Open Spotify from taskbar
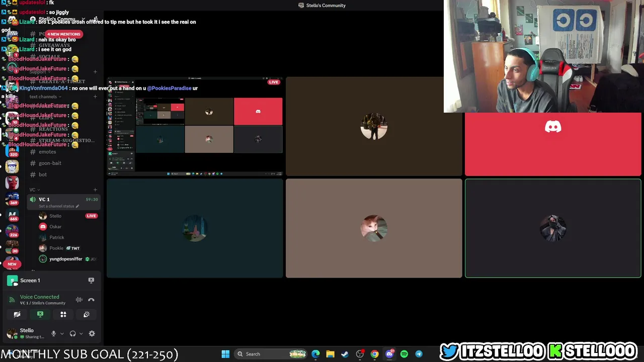This screenshot has width=644, height=362. [404, 354]
